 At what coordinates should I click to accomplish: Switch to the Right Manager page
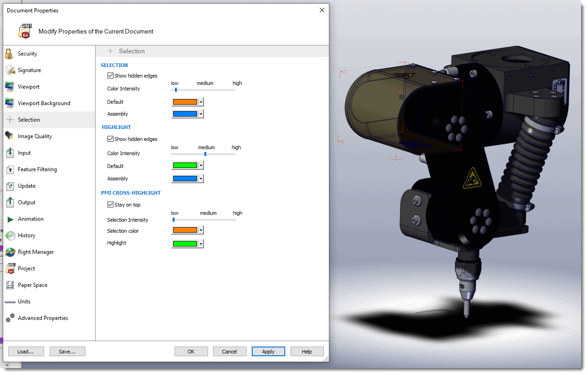pyautogui.click(x=35, y=252)
